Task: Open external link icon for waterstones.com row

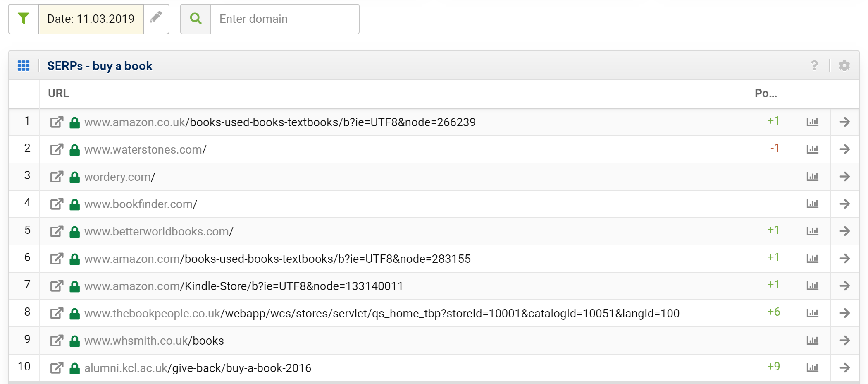Action: 57,149
